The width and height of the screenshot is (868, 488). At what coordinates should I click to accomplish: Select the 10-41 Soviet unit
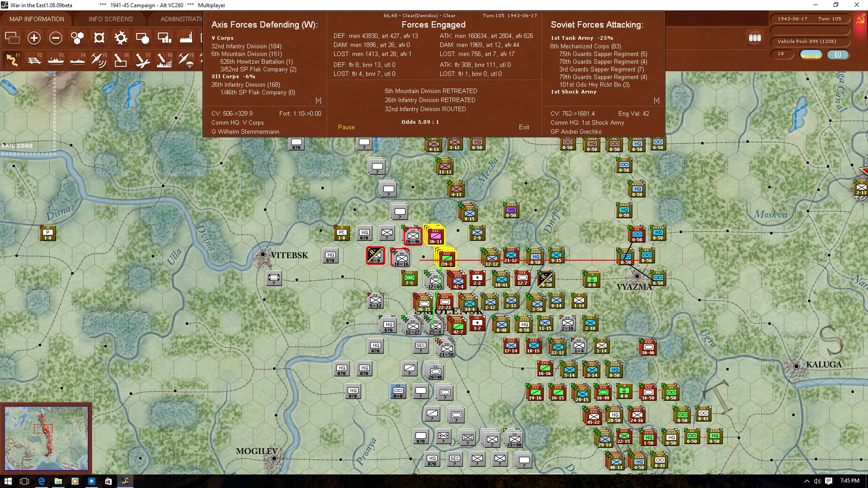[501, 279]
